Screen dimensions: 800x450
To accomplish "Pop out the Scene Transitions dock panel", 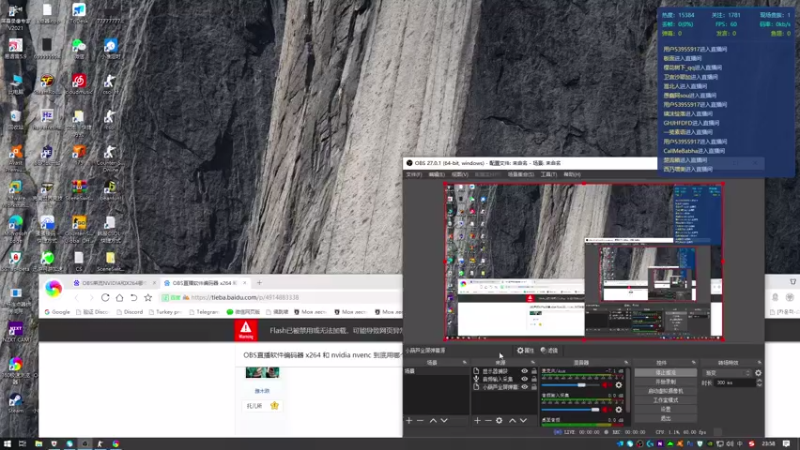I will (x=760, y=363).
